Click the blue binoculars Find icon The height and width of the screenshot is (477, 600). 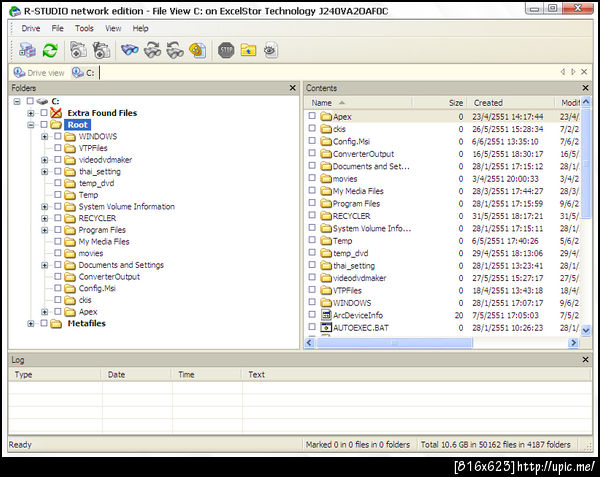click(x=130, y=50)
